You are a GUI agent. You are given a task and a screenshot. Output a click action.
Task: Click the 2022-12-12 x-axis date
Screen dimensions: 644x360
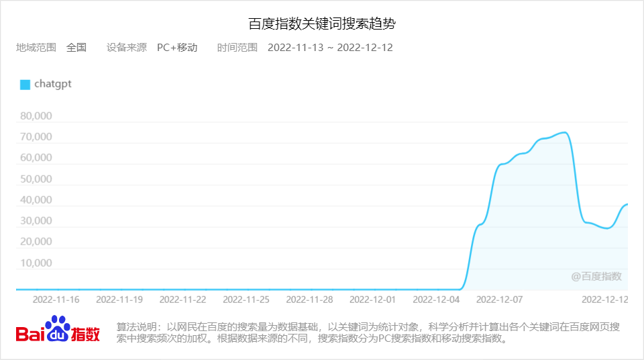click(x=605, y=300)
